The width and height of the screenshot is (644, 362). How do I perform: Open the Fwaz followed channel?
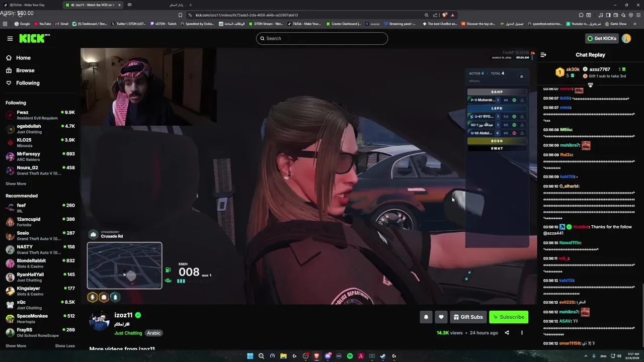coord(40,115)
